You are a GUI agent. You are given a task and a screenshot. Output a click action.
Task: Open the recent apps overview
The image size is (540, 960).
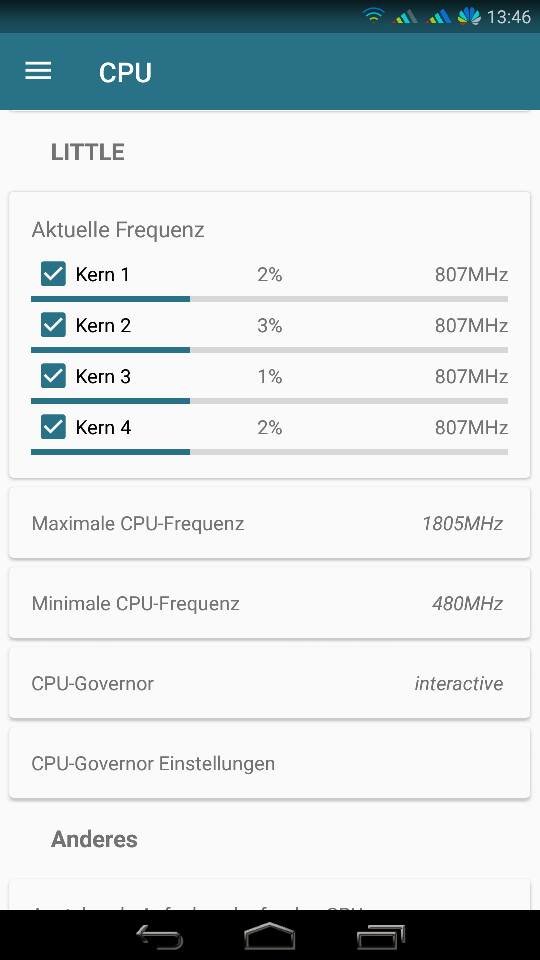tap(381, 937)
